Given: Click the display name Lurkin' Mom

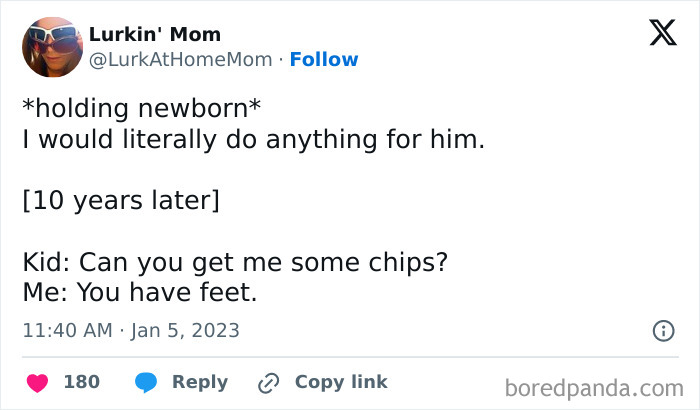Looking at the screenshot, I should [155, 35].
